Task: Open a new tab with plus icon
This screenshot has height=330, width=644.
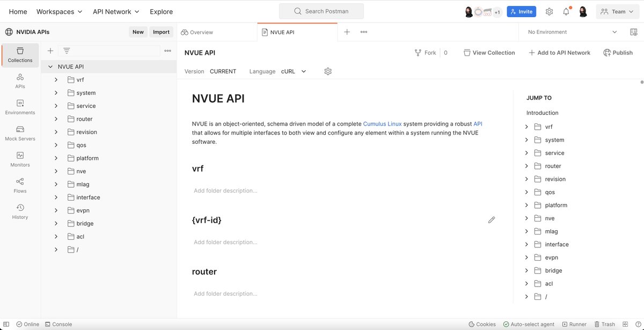Action: (x=347, y=32)
